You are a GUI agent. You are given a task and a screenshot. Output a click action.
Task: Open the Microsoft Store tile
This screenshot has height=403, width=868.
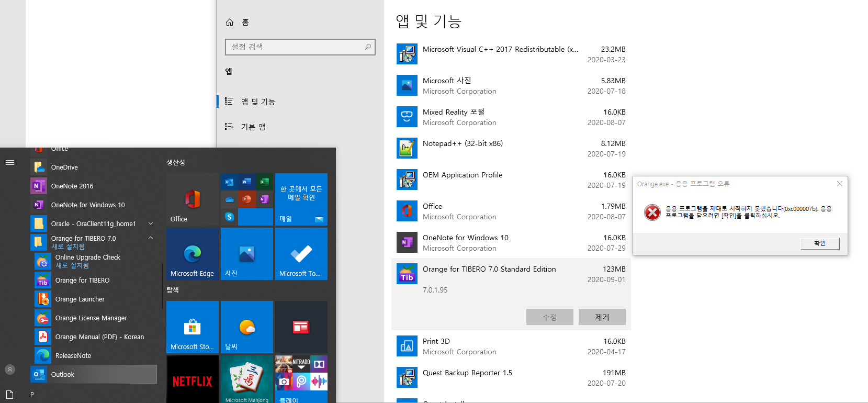(x=192, y=327)
